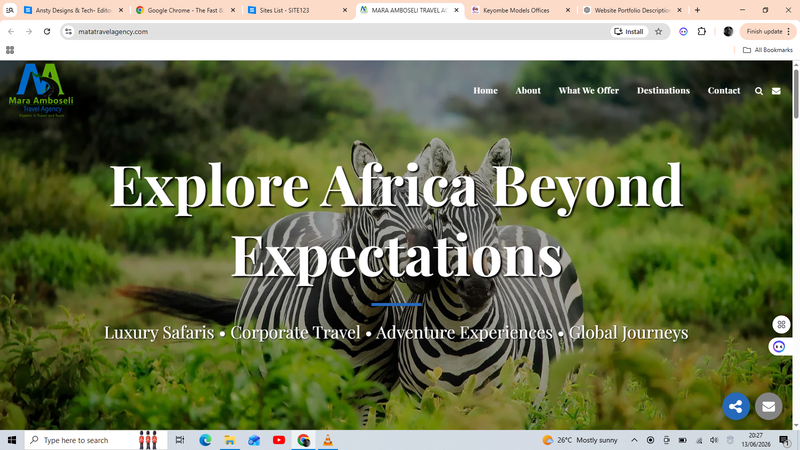Open the Extensions puzzle icon
This screenshot has height=450, width=800.
tap(702, 32)
